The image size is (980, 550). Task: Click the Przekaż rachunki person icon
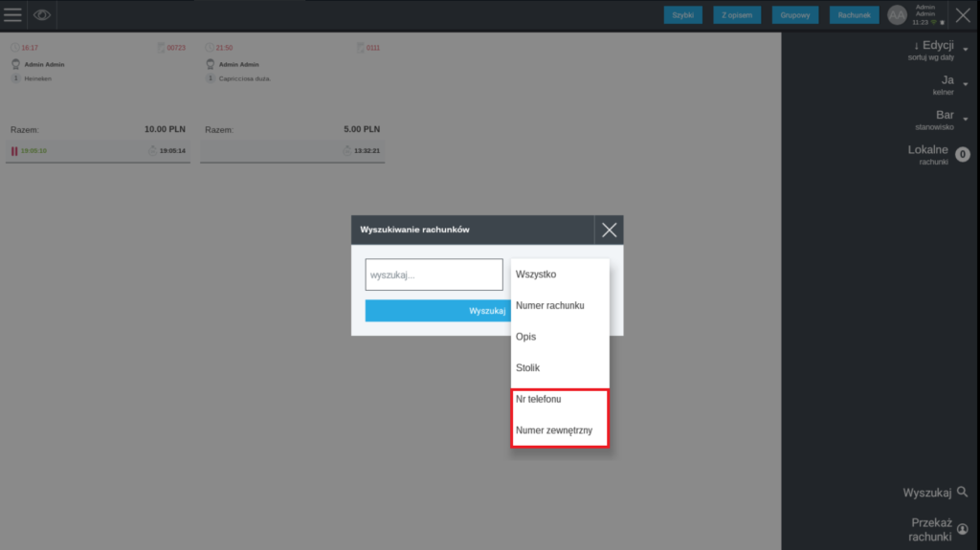pos(963,529)
